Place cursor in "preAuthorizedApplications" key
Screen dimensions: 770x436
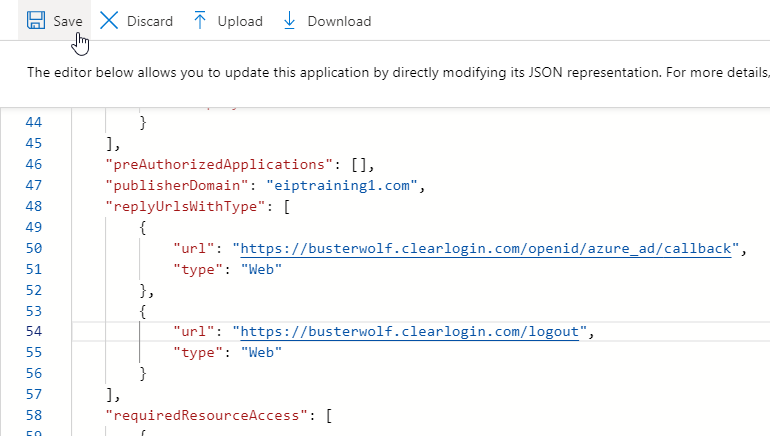coord(220,163)
